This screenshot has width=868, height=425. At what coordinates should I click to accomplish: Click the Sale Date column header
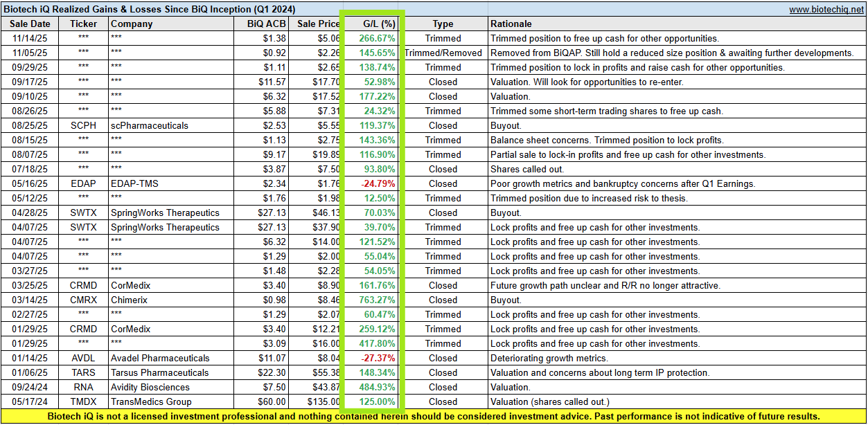30,24
